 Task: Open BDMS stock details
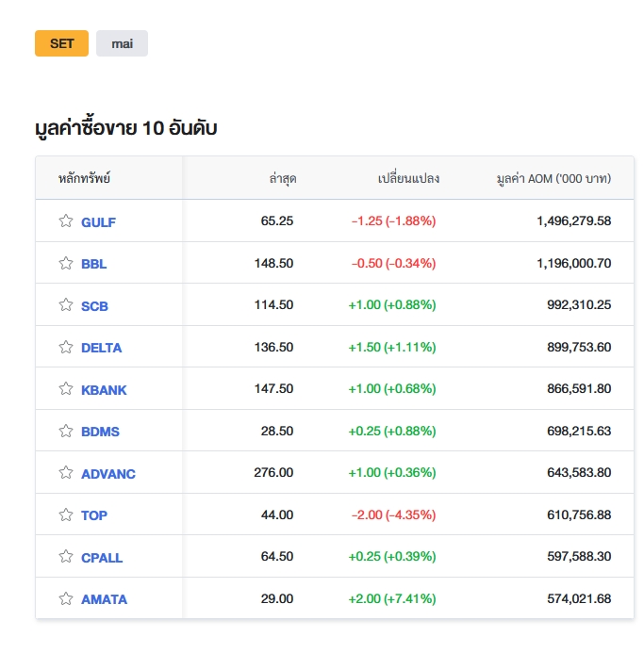point(100,432)
